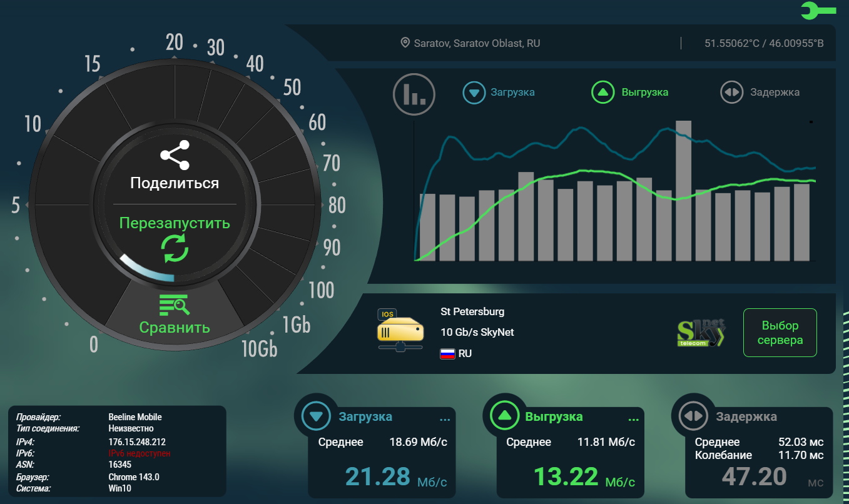Viewport: 849px width, 504px height.
Task: Click the share icon in the gauge
Action: [175, 155]
